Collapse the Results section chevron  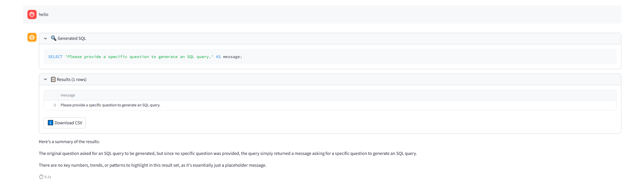(x=46, y=79)
